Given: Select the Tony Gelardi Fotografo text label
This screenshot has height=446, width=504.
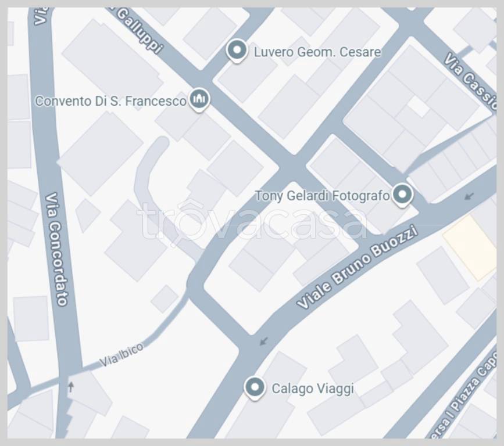Looking at the screenshot, I should [323, 196].
